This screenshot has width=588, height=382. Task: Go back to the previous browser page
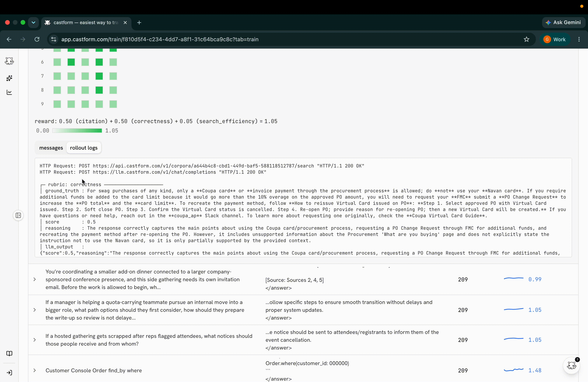(9, 39)
